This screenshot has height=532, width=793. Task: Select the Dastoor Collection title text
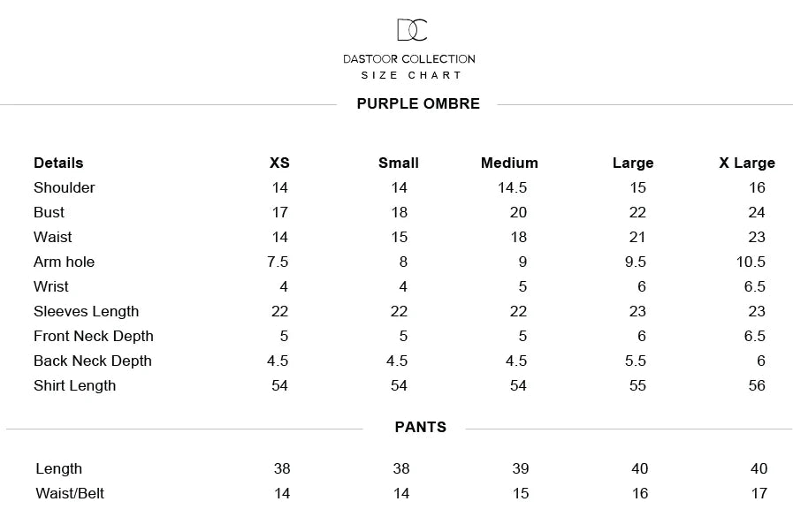coord(409,59)
